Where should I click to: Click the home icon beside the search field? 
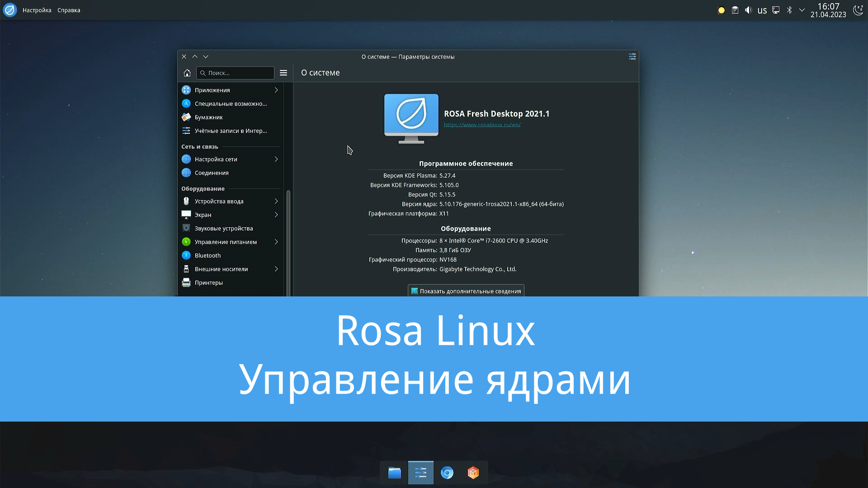click(x=187, y=73)
